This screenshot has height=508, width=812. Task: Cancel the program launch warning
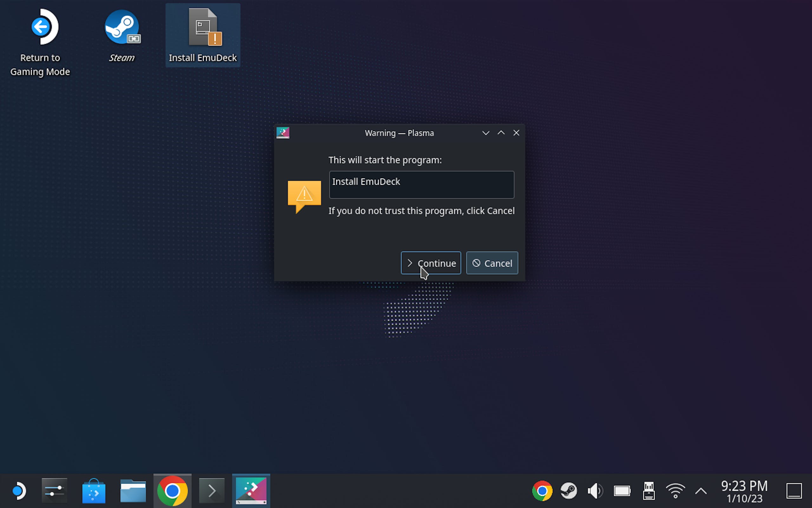pyautogui.click(x=492, y=263)
